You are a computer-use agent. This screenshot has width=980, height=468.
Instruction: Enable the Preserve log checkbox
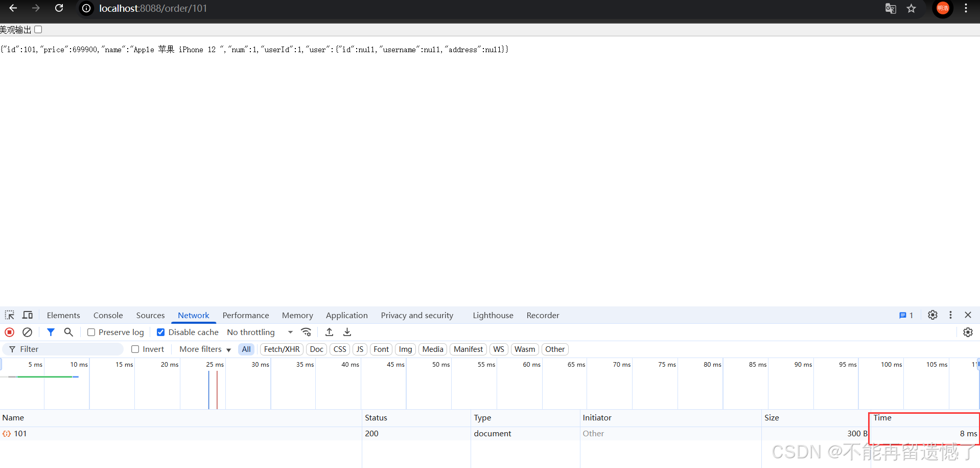91,332
